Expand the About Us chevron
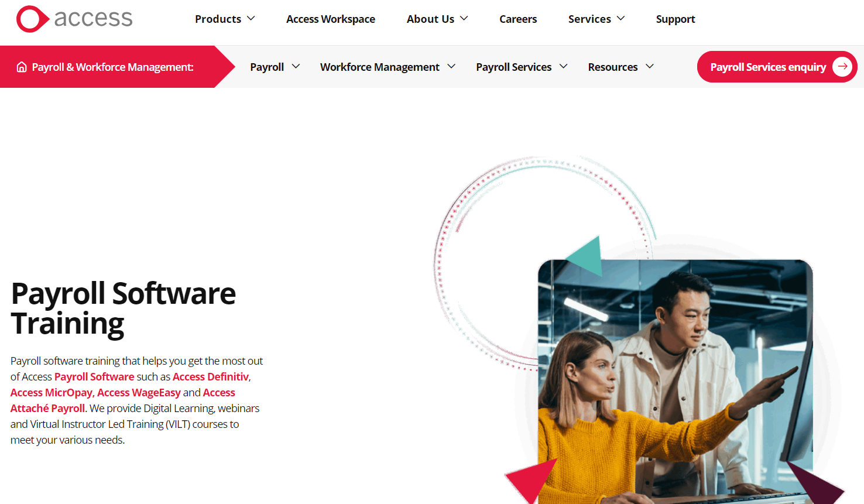This screenshot has height=504, width=864. pyautogui.click(x=464, y=19)
